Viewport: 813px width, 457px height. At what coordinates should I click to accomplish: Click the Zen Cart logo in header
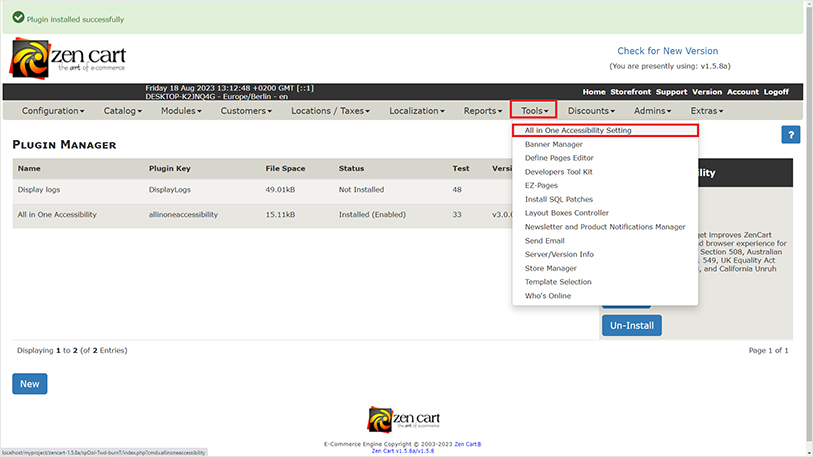[68, 59]
